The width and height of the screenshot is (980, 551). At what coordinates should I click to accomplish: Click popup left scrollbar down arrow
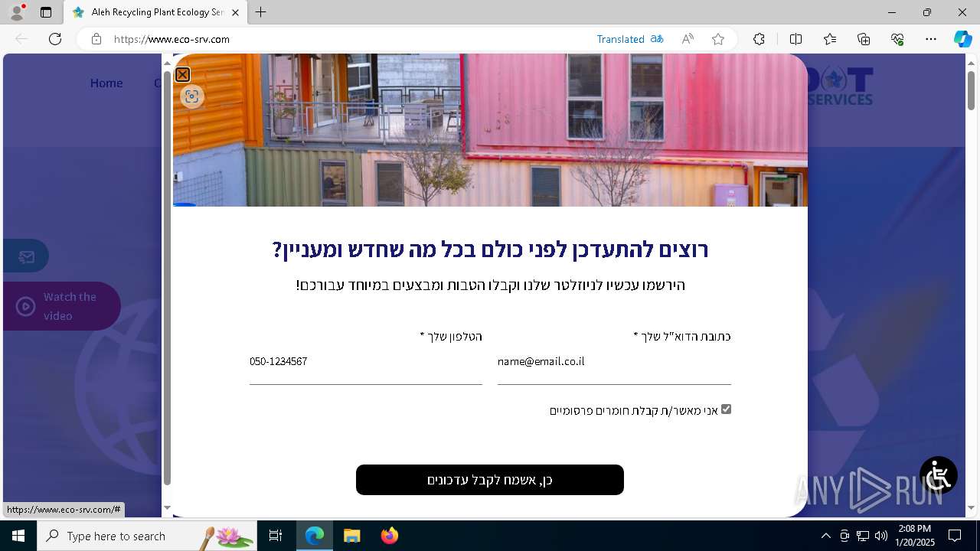(168, 508)
